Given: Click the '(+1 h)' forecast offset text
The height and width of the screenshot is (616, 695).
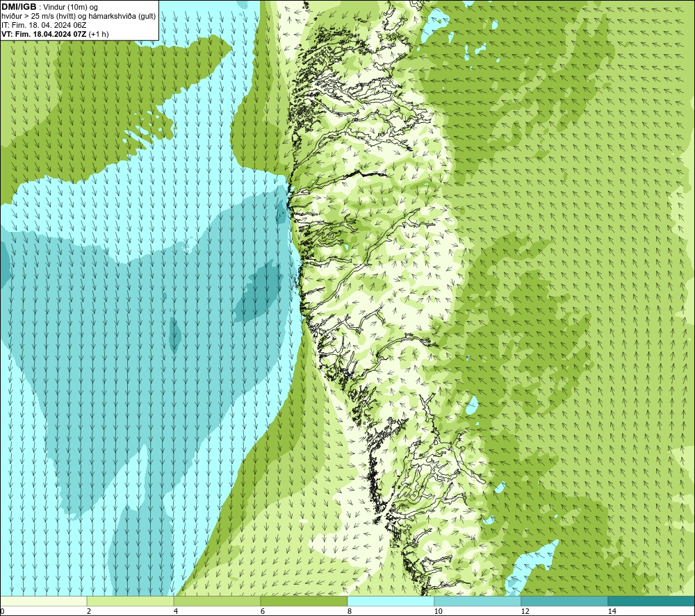Looking at the screenshot, I should point(99,34).
